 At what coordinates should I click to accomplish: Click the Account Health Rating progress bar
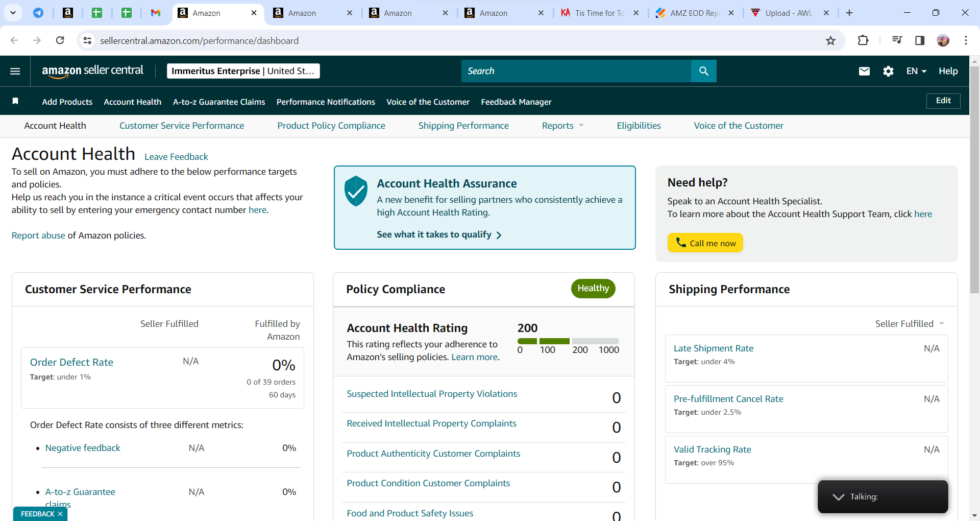click(568, 341)
